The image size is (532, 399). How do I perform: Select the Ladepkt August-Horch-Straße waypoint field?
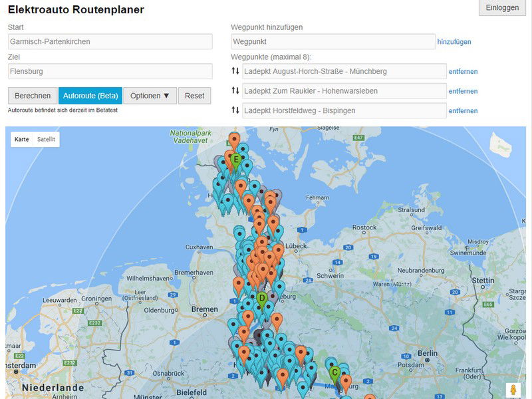pos(344,72)
